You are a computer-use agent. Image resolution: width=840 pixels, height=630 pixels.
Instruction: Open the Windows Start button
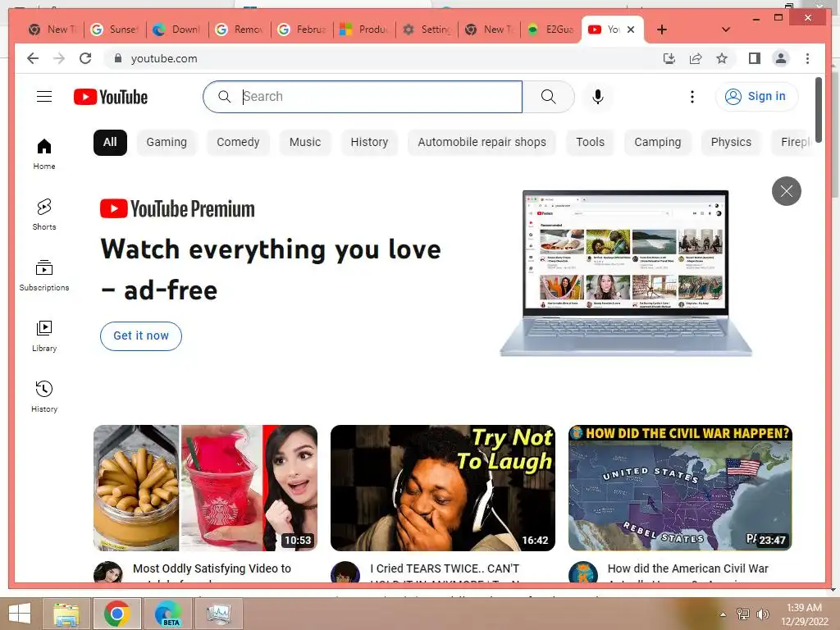[20, 614]
